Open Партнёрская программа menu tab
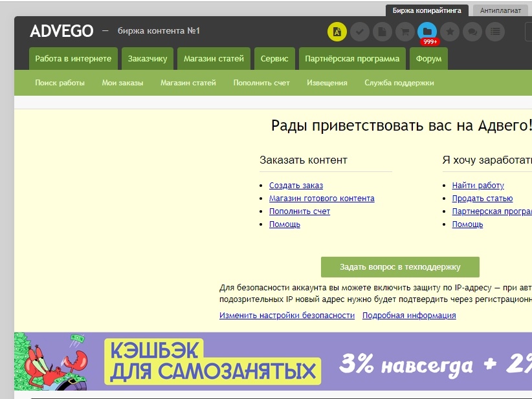The height and width of the screenshot is (399, 532). click(x=352, y=59)
